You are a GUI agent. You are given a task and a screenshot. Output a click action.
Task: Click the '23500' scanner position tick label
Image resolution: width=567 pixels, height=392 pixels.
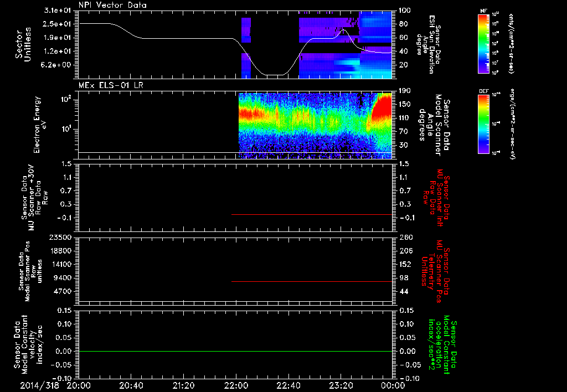(61, 237)
